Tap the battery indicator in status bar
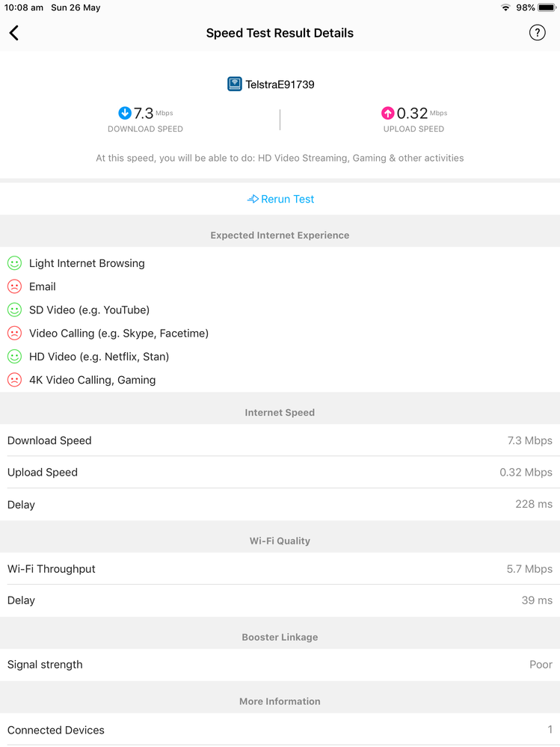 point(547,7)
